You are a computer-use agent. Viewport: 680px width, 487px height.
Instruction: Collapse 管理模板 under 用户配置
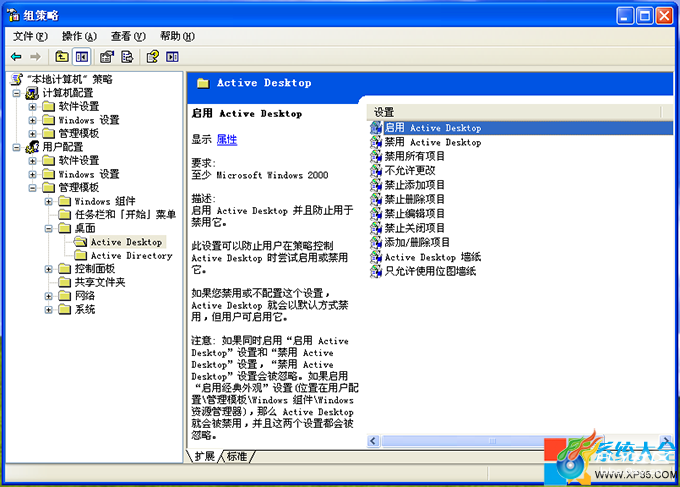tap(33, 188)
